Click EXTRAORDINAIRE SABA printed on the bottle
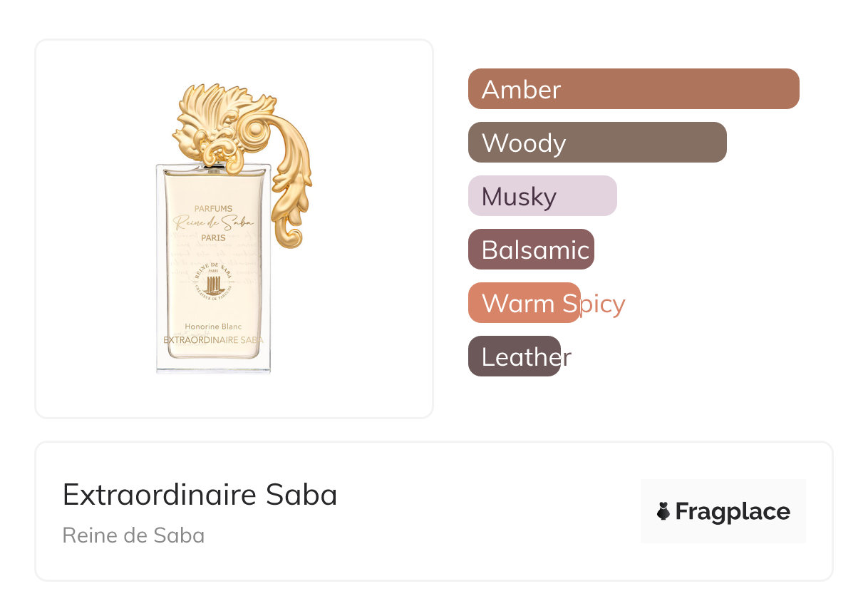The height and width of the screenshot is (616, 868). (x=213, y=340)
